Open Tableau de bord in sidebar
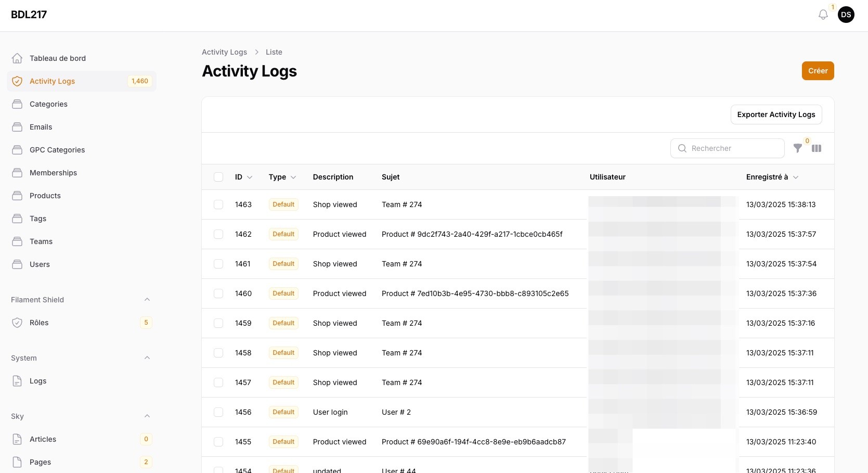This screenshot has height=473, width=868. (82, 58)
